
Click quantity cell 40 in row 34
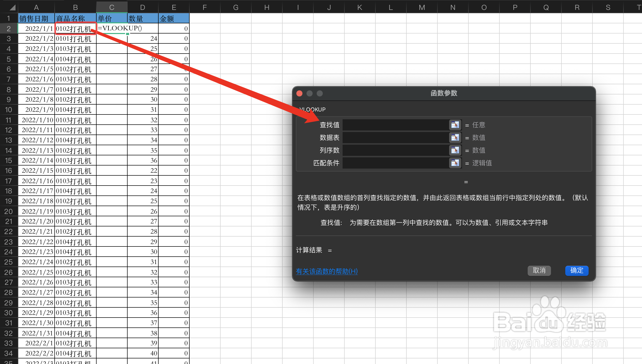pyautogui.click(x=143, y=353)
